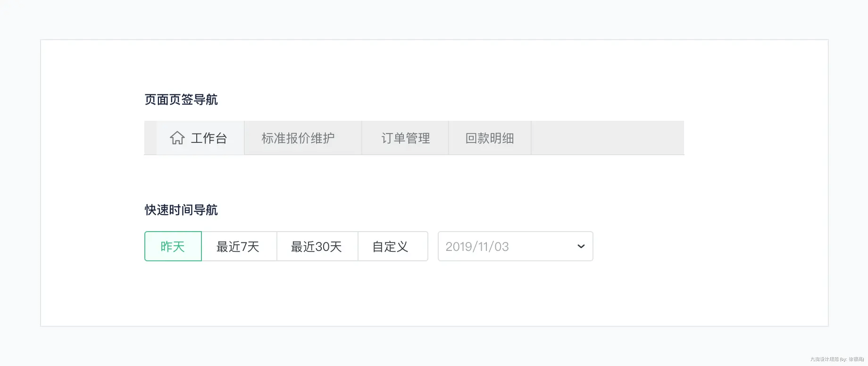Select the 昨天 time range option

(x=173, y=246)
